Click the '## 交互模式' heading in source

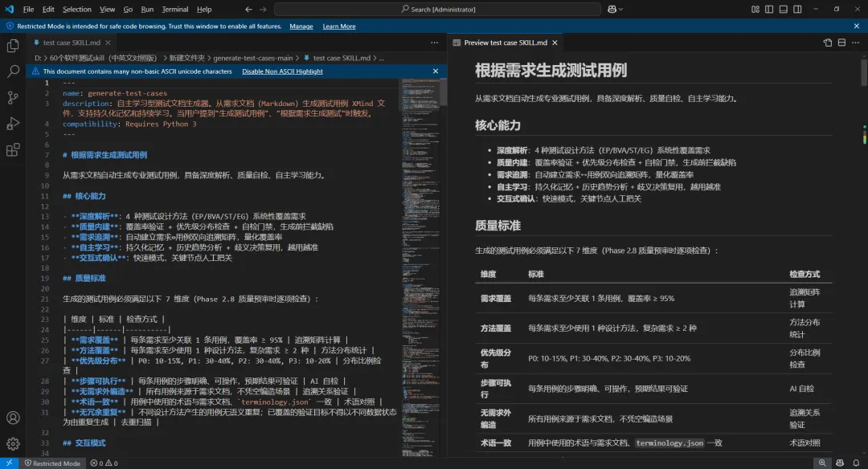coord(84,443)
